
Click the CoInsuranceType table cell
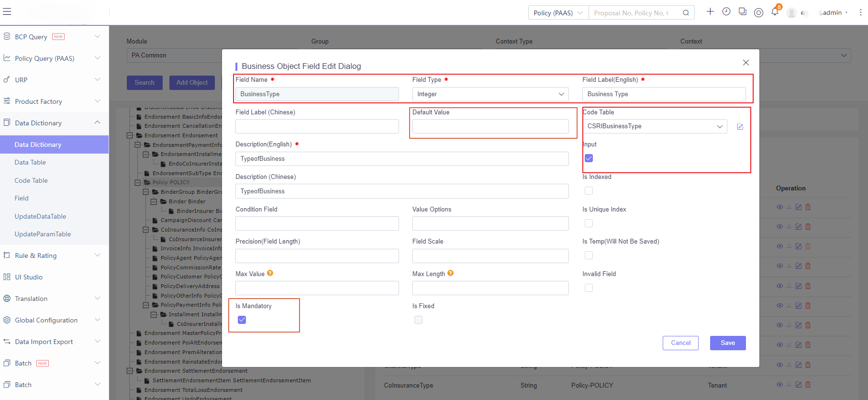408,385
